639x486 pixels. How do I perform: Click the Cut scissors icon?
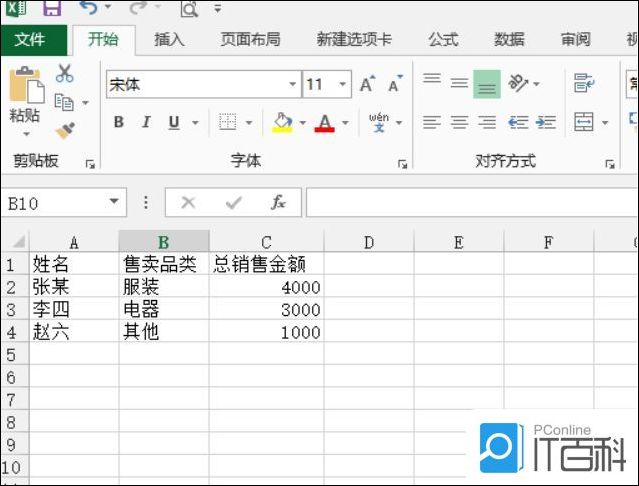(x=65, y=73)
